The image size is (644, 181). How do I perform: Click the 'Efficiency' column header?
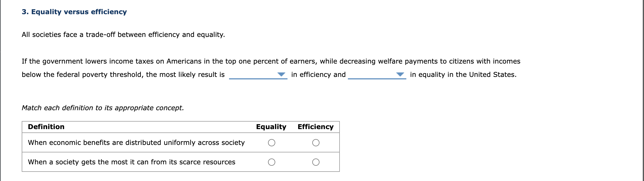pos(316,127)
